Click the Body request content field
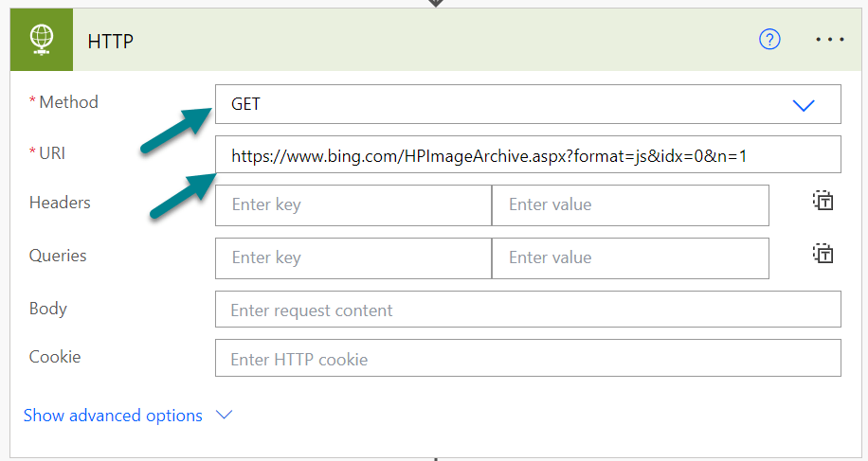Image resolution: width=868 pixels, height=461 pixels. (x=527, y=310)
